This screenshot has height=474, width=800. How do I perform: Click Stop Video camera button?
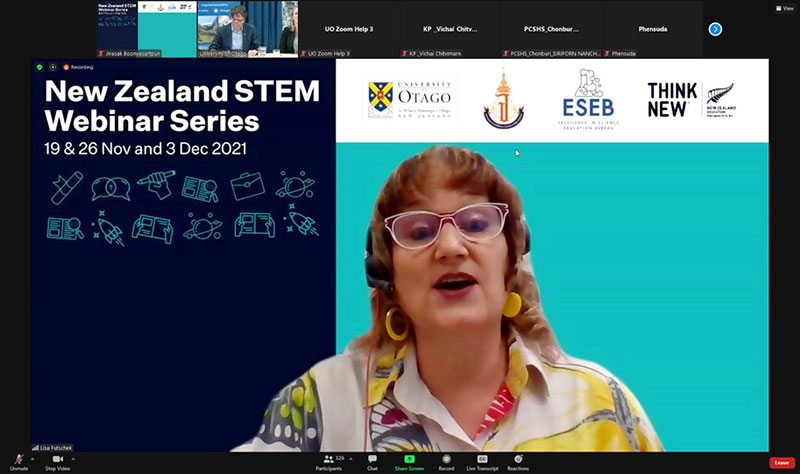[57, 460]
